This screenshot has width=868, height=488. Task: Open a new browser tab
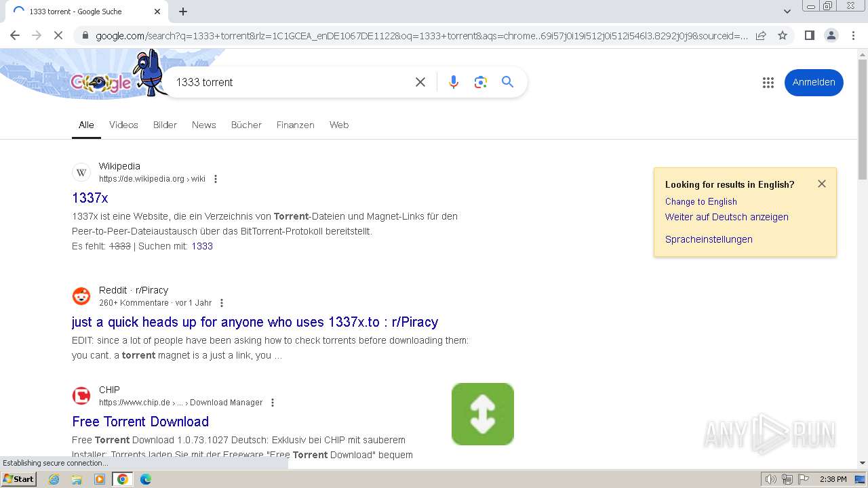tap(183, 12)
